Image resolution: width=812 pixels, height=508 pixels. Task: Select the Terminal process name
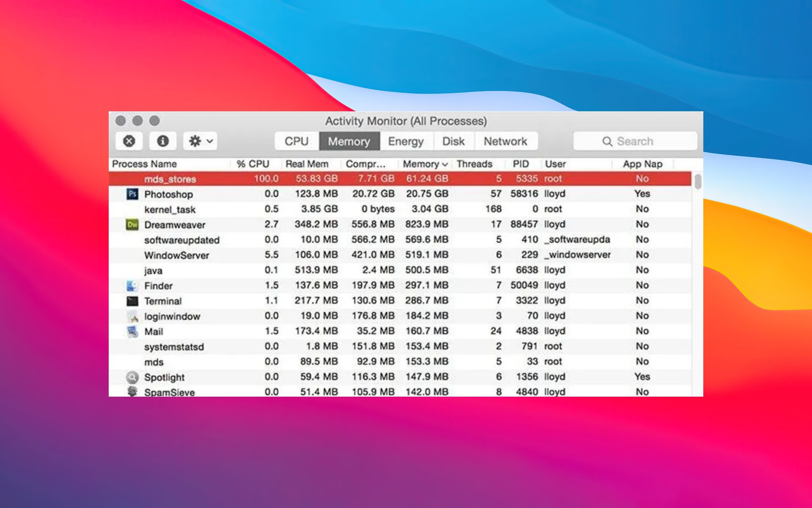[163, 301]
